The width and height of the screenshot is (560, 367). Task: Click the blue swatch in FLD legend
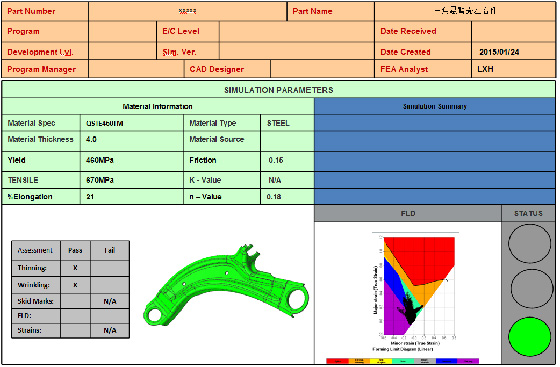(x=446, y=361)
